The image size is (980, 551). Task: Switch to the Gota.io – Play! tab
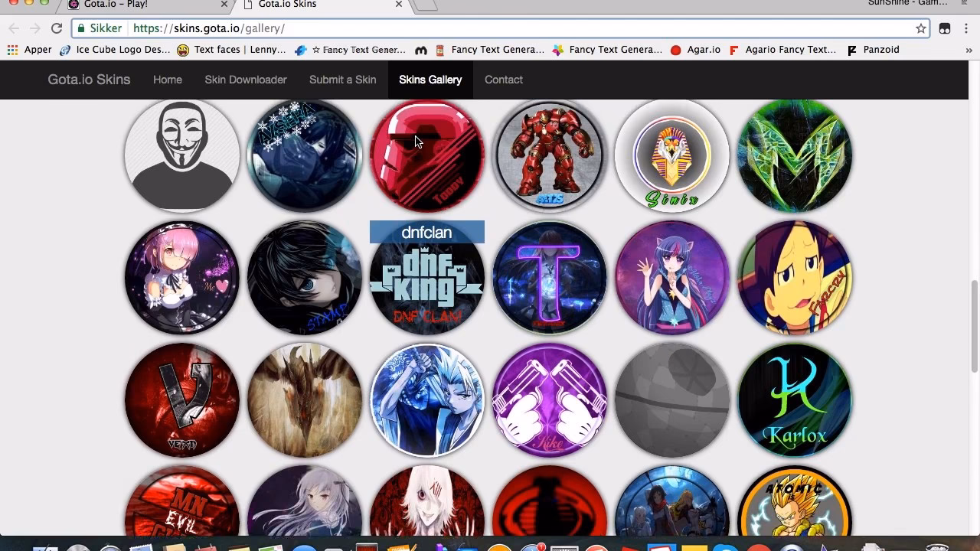pos(146,5)
